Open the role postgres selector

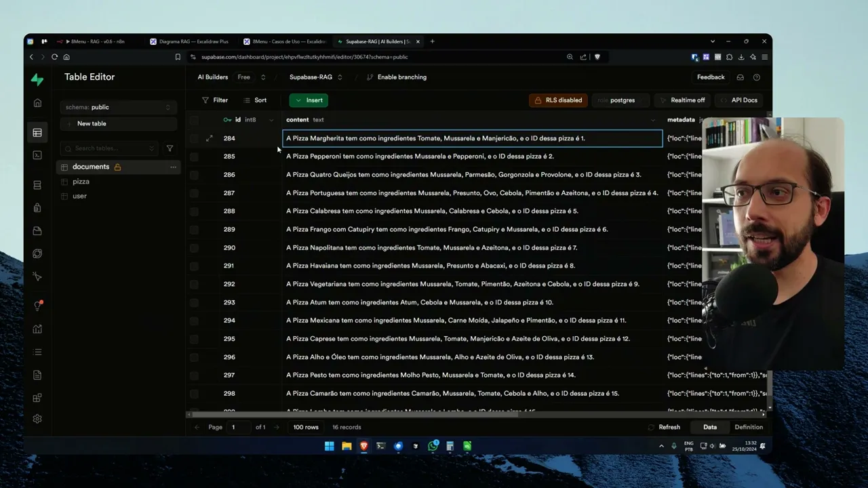pos(620,100)
